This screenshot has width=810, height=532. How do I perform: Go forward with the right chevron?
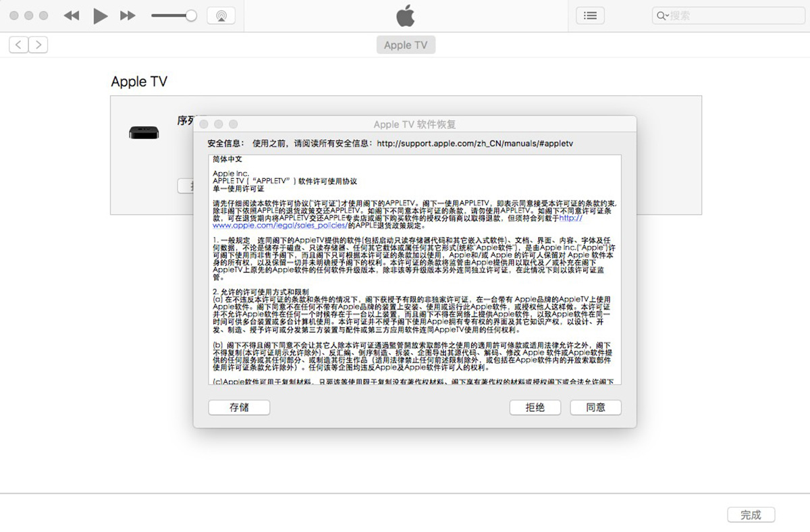tap(38, 45)
